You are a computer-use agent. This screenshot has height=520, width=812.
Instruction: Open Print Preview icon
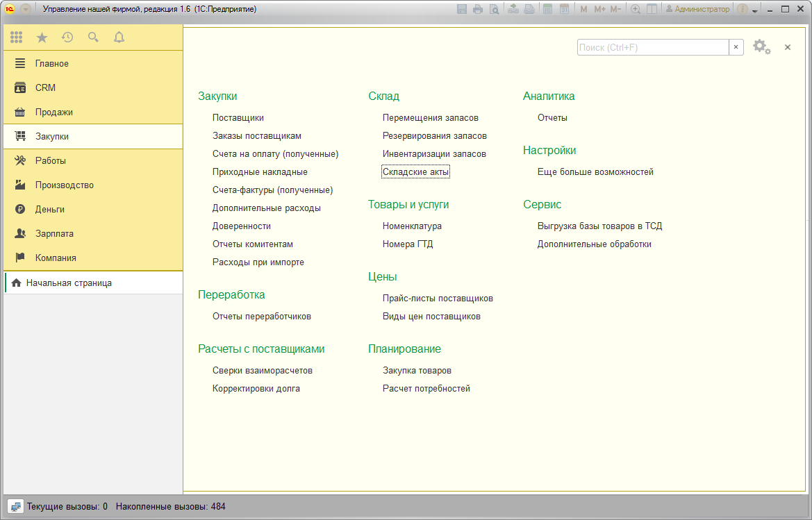point(495,9)
